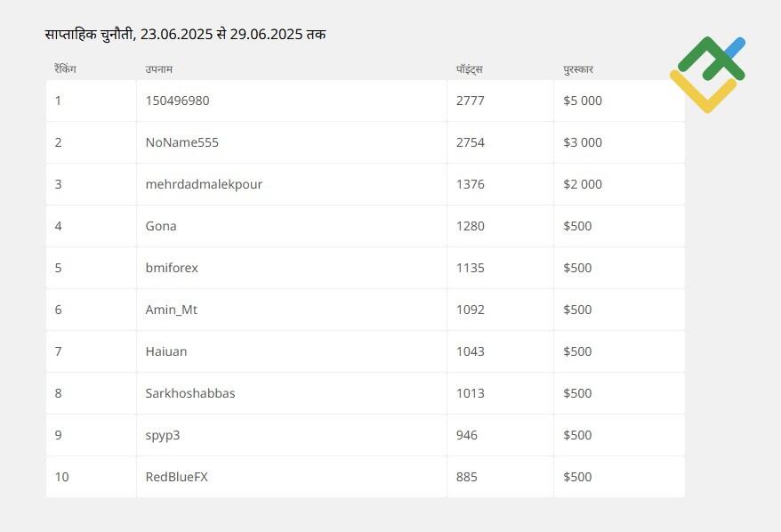Select the rank 10 cell

tap(91, 477)
